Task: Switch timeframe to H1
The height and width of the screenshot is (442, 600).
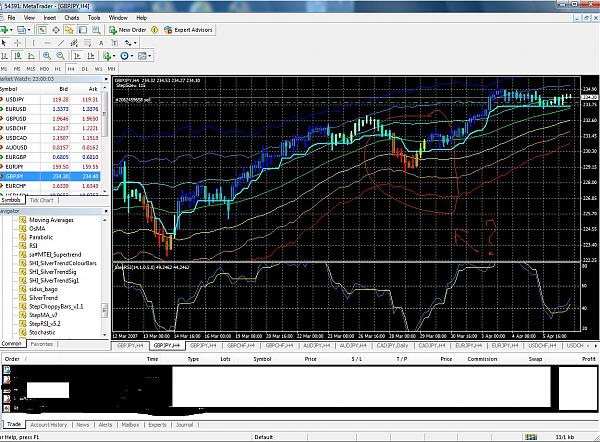Action: pyautogui.click(x=58, y=69)
